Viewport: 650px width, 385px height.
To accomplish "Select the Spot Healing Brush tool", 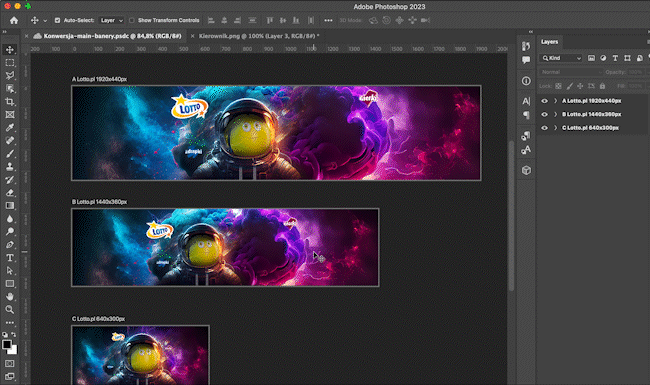I will (10, 140).
